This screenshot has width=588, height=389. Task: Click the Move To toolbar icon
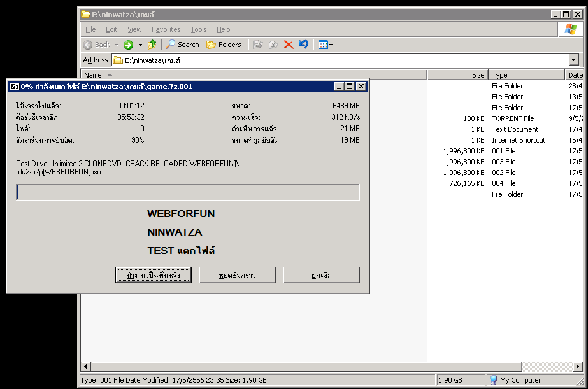257,45
